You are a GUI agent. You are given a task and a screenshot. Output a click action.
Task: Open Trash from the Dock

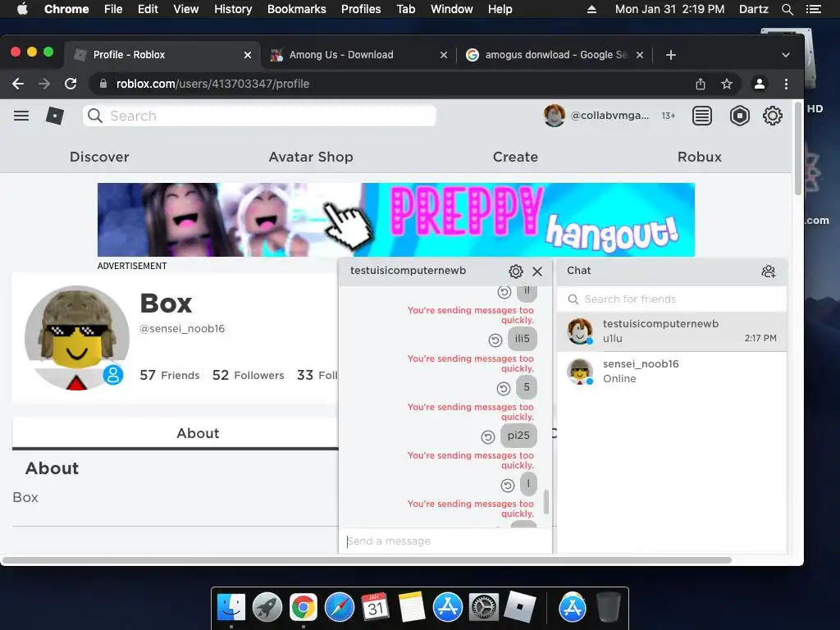(x=608, y=608)
